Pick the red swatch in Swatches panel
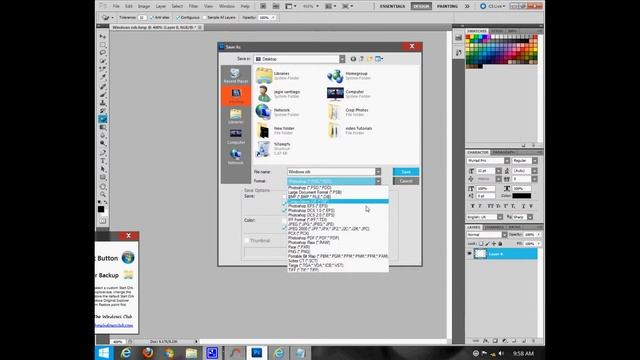The width and height of the screenshot is (640, 360). pos(468,37)
